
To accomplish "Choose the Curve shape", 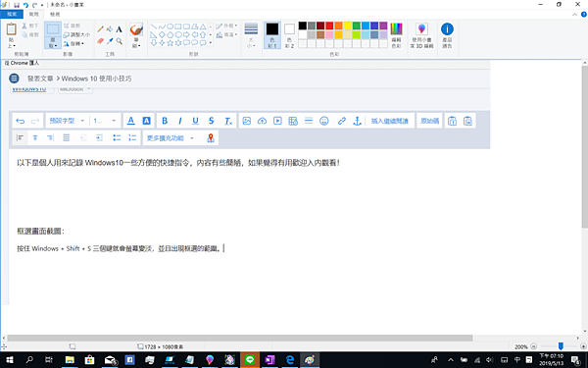I will point(162,26).
